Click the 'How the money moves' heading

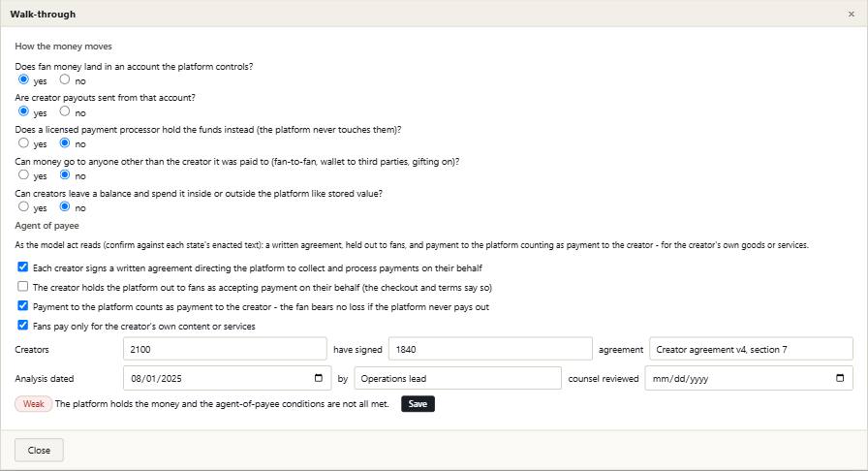coord(63,46)
